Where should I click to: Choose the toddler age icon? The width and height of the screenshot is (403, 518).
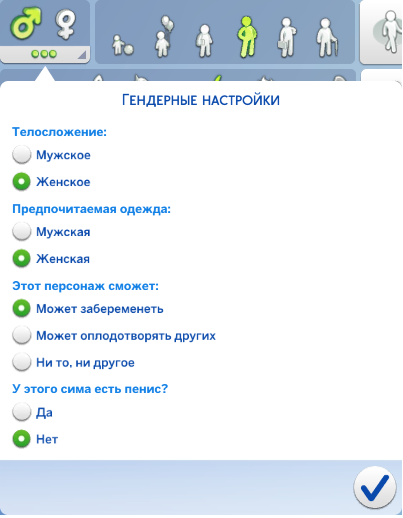pos(123,45)
